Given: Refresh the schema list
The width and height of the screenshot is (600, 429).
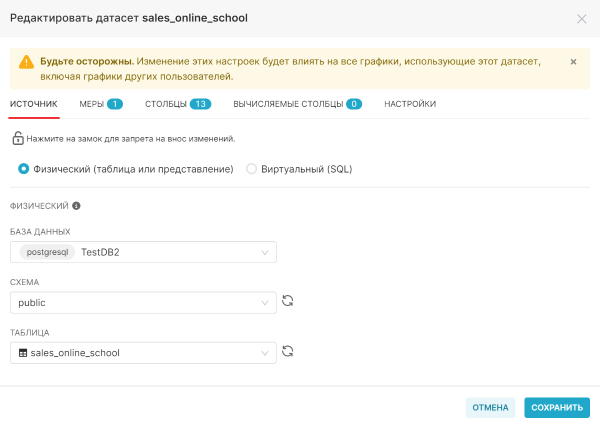Looking at the screenshot, I should 288,301.
